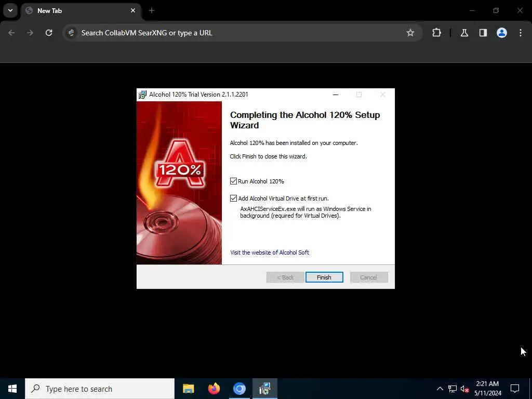Click the search engine icon in the address bar

point(71,33)
